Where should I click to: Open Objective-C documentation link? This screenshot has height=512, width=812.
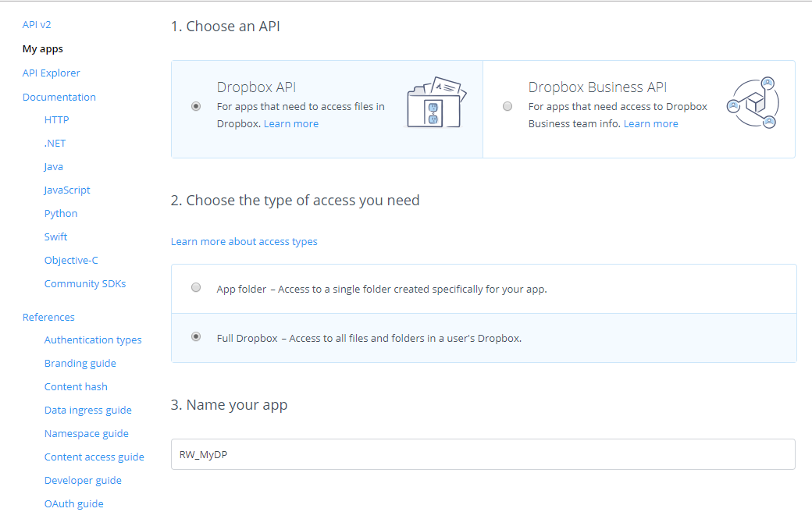click(71, 261)
